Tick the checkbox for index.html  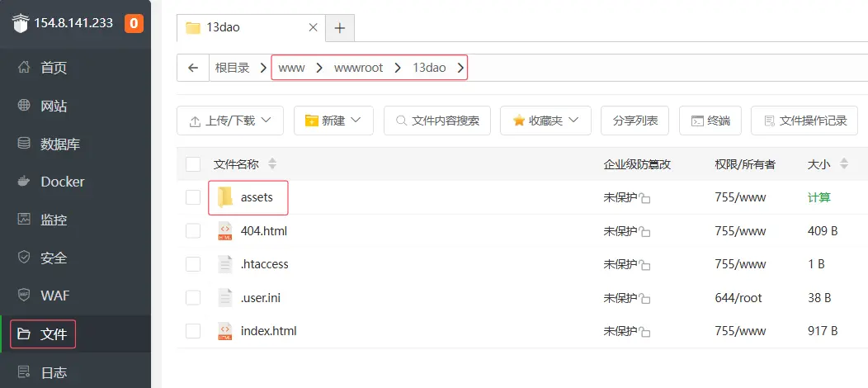pos(192,331)
